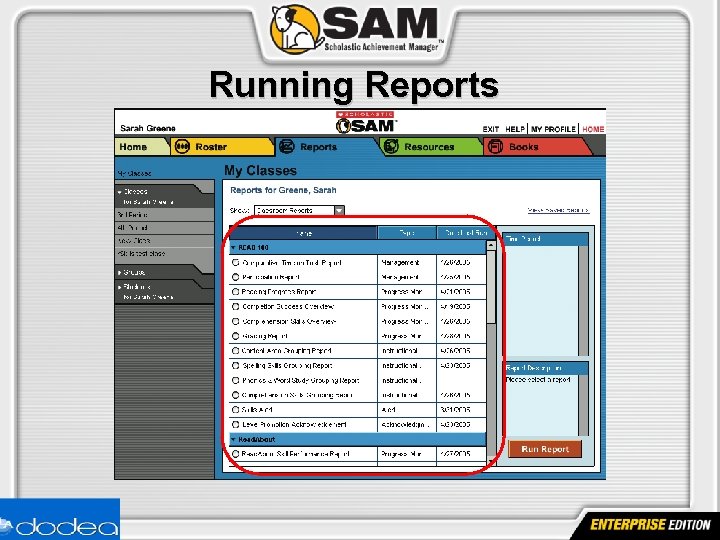Click the Reports tab's chart icon
Image resolution: width=720 pixels, height=540 pixels.
(x=287, y=147)
